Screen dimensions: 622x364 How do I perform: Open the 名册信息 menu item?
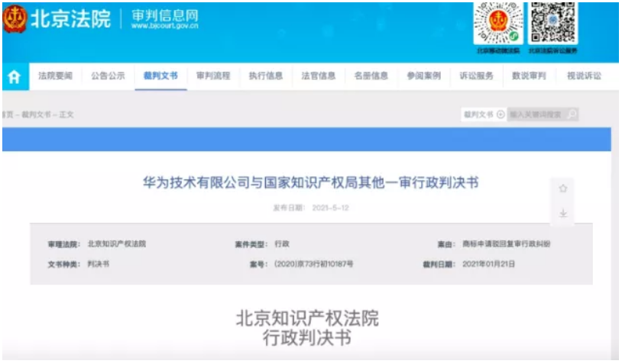[371, 76]
